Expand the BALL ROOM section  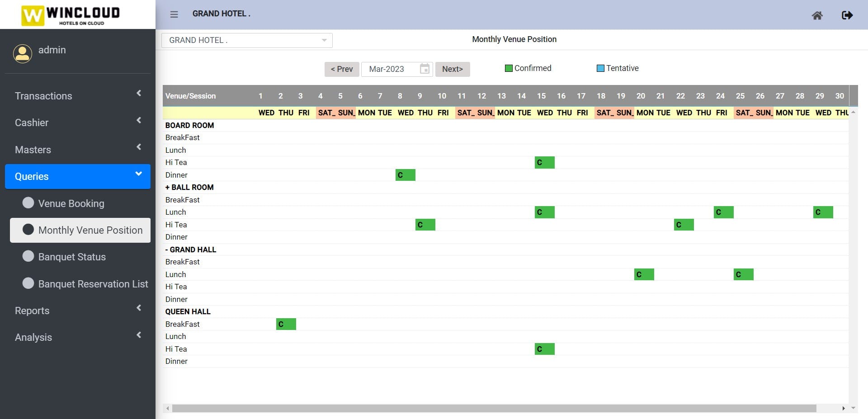tap(168, 187)
